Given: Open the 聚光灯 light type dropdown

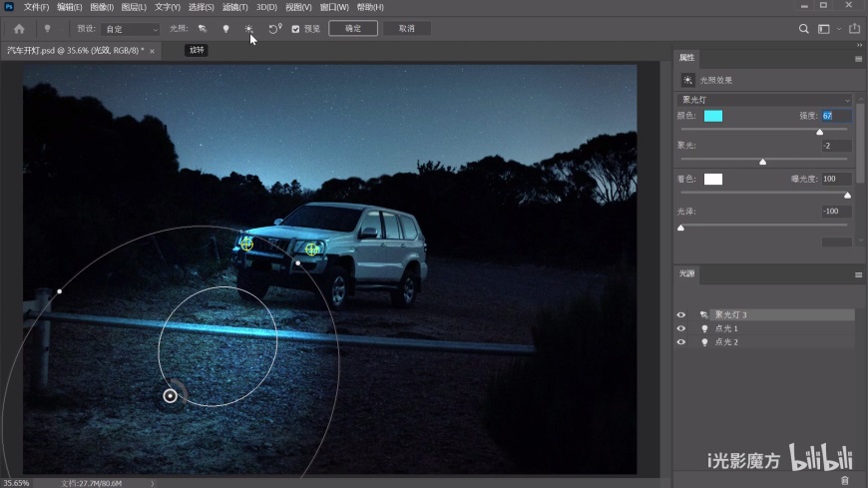Looking at the screenshot, I should pos(764,100).
